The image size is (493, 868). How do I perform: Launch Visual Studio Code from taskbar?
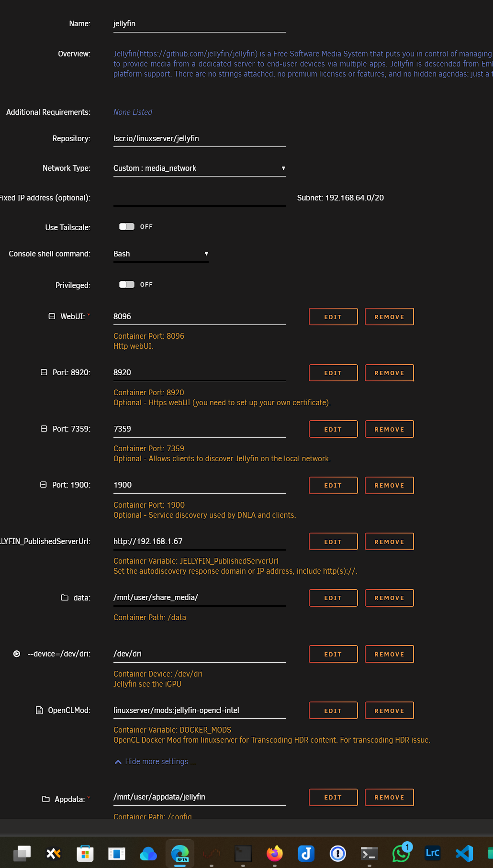pos(464,853)
